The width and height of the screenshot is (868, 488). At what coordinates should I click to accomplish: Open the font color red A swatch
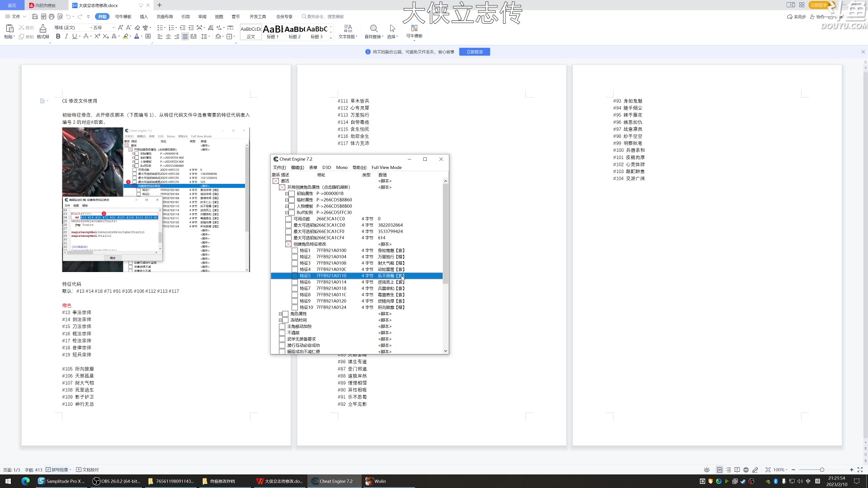pyautogui.click(x=137, y=37)
